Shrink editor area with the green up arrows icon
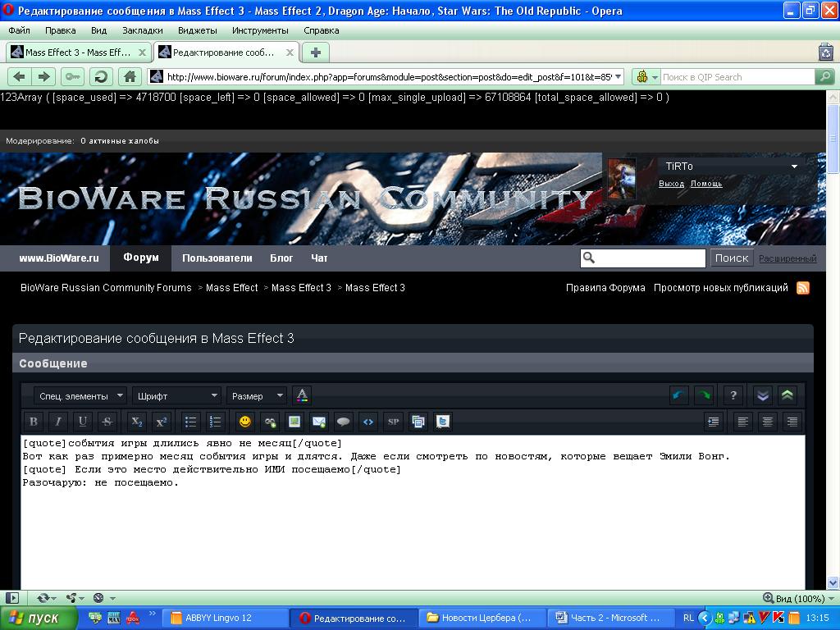Screen dimensions: 840x630 pyautogui.click(x=787, y=395)
